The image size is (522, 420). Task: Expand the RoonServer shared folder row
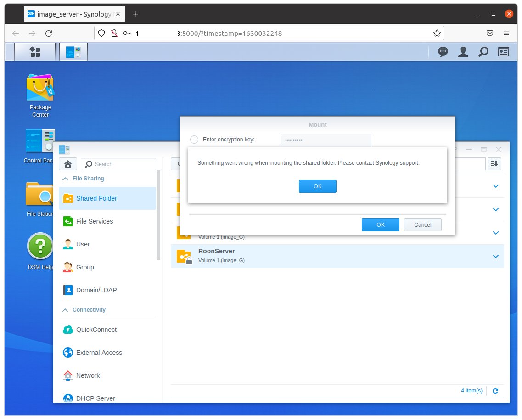pos(495,256)
